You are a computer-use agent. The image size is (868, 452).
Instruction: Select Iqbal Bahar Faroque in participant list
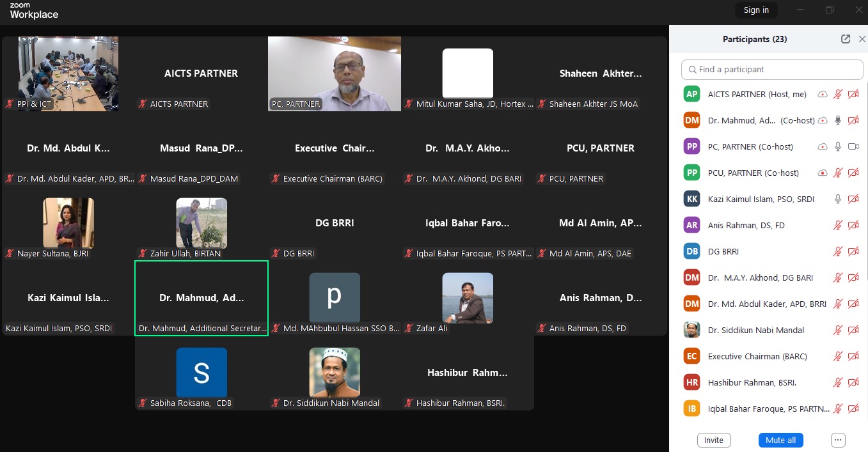coord(768,409)
